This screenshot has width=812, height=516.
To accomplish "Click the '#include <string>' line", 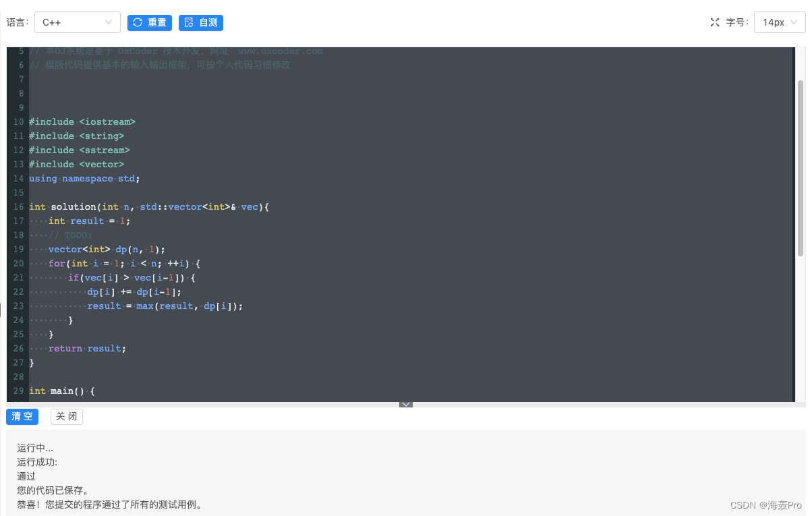I will click(76, 136).
